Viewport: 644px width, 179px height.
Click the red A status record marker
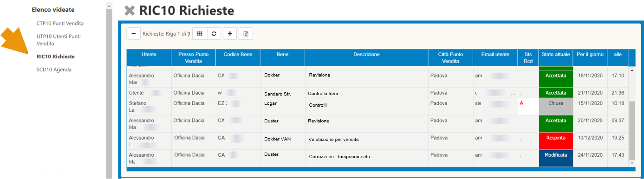click(x=521, y=104)
